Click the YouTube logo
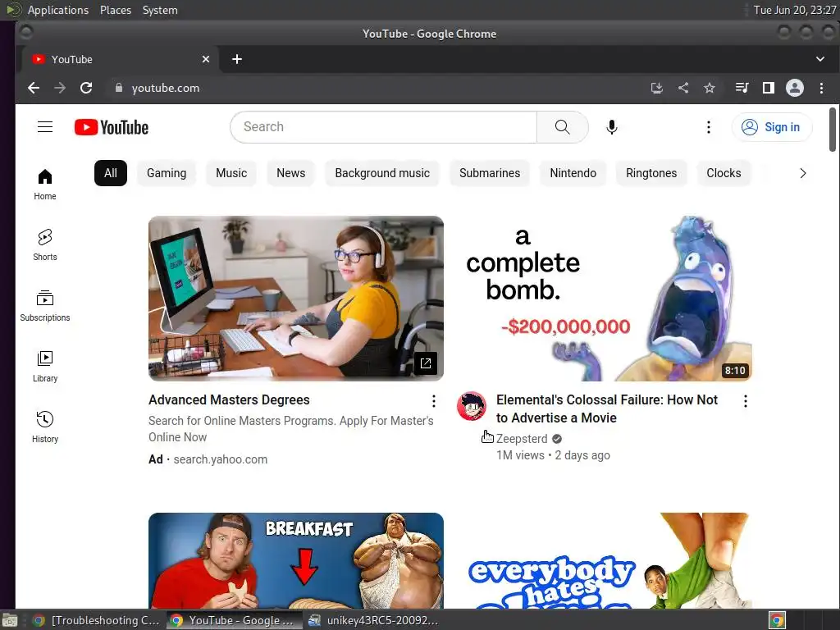 pyautogui.click(x=112, y=127)
